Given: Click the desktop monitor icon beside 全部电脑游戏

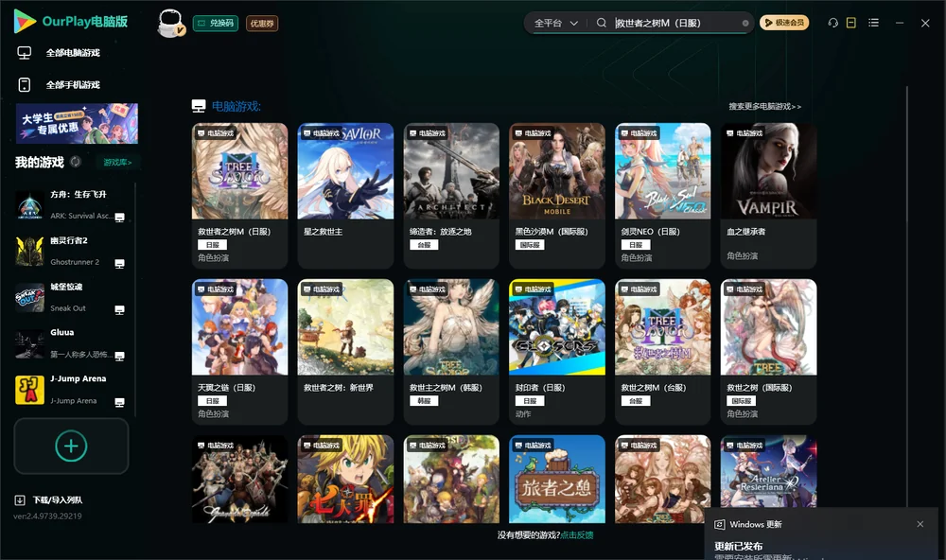Looking at the screenshot, I should point(25,53).
